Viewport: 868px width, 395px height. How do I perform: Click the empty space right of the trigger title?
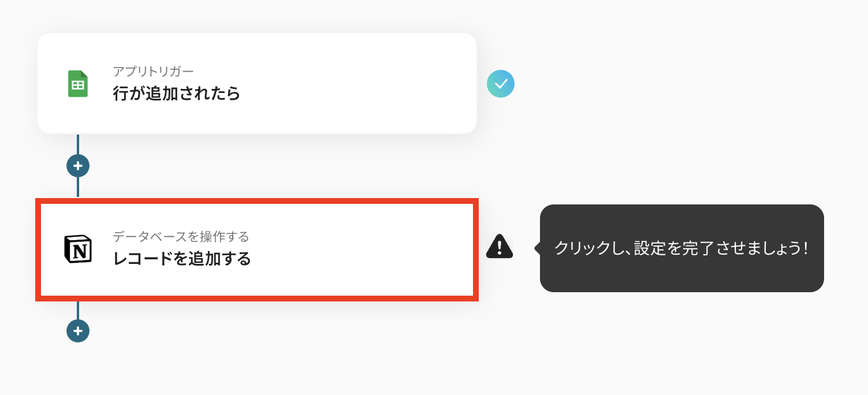[358, 94]
